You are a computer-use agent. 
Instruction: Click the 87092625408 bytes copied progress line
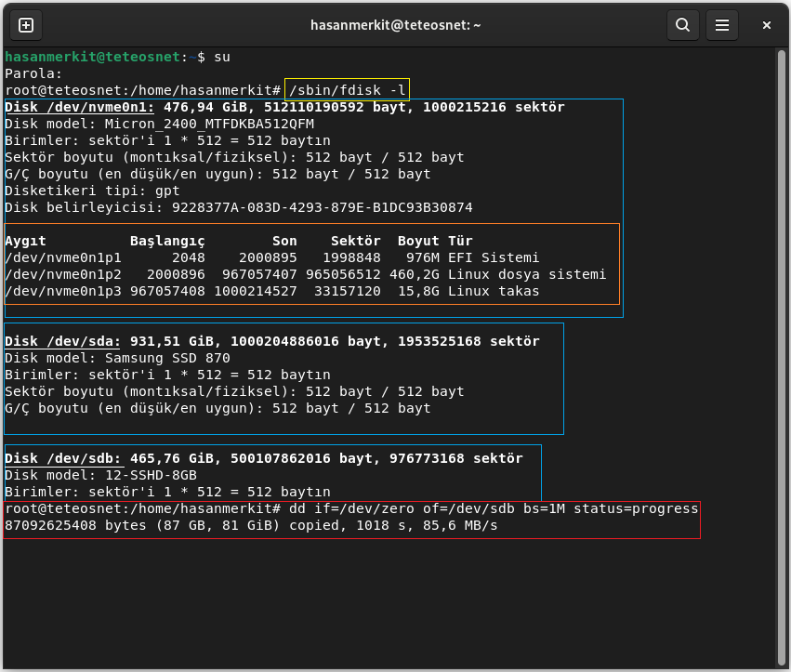tap(251, 525)
